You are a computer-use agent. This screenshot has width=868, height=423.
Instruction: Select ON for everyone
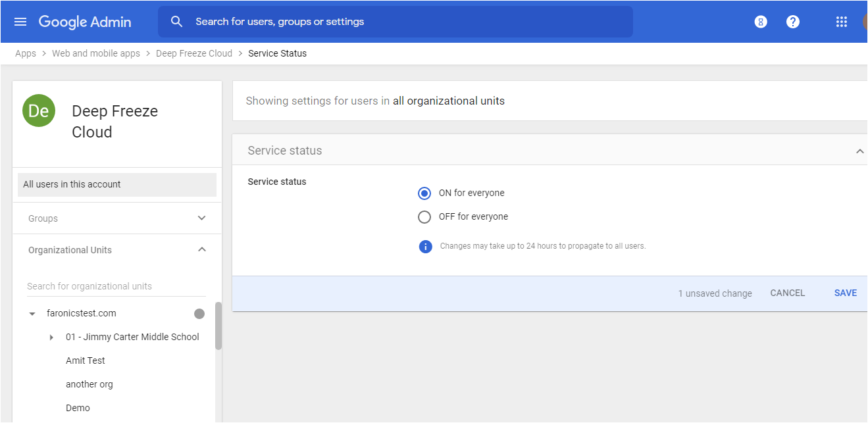424,193
